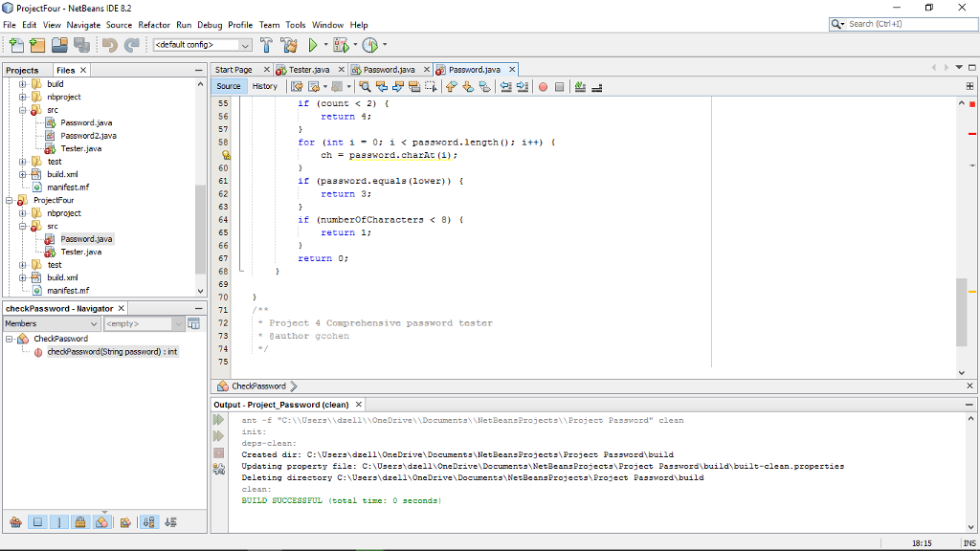Switch to the Tester.java editor tab
Viewport: 980px width, 551px height.
point(308,70)
